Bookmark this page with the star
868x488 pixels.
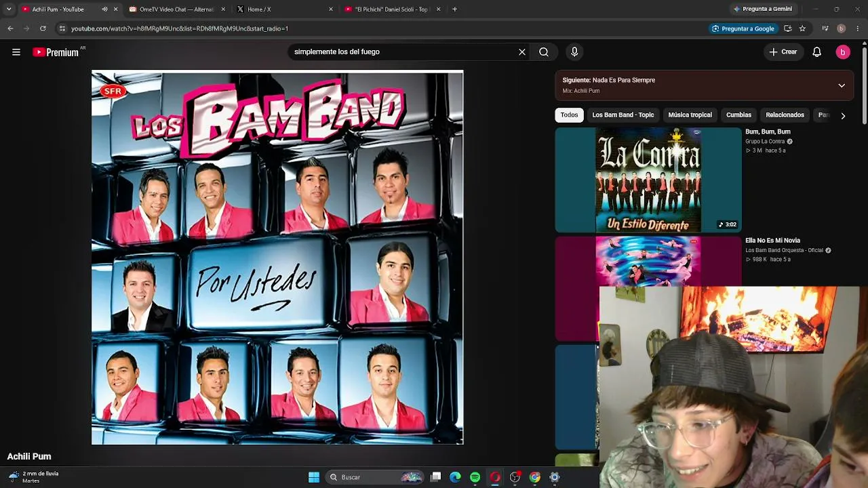pyautogui.click(x=802, y=28)
